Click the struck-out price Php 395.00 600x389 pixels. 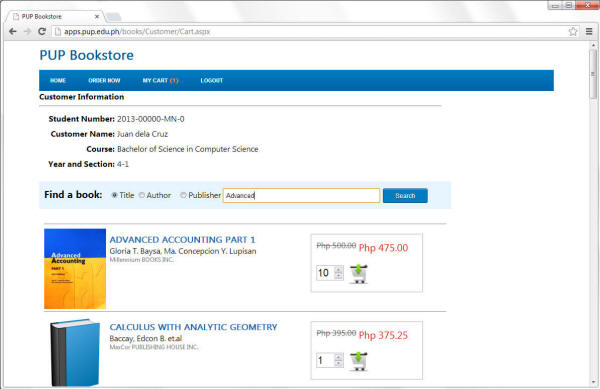(x=336, y=333)
